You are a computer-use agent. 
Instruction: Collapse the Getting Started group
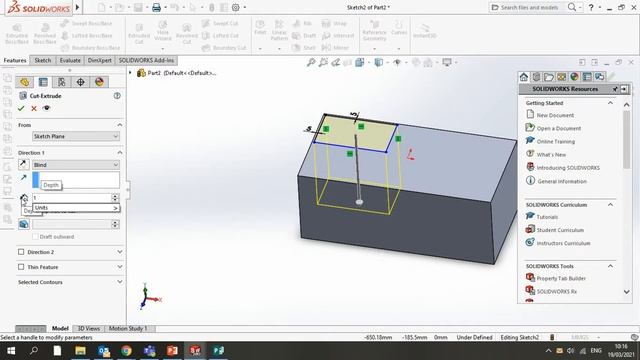(610, 103)
